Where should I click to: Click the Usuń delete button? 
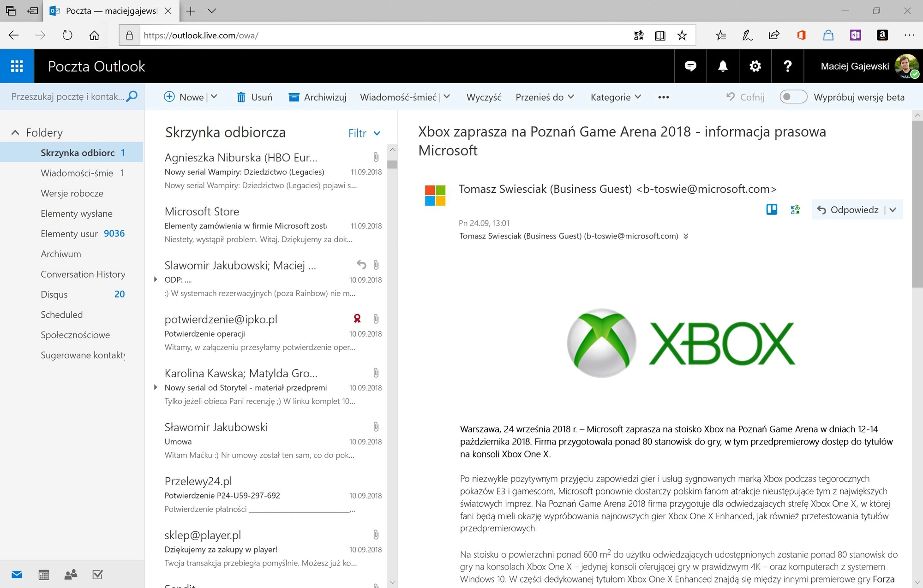click(x=254, y=97)
